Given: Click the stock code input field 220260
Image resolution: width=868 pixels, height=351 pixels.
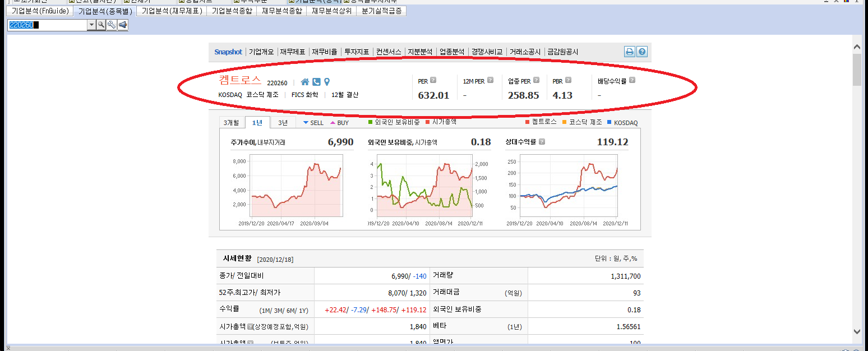Looking at the screenshot, I should click(x=47, y=25).
